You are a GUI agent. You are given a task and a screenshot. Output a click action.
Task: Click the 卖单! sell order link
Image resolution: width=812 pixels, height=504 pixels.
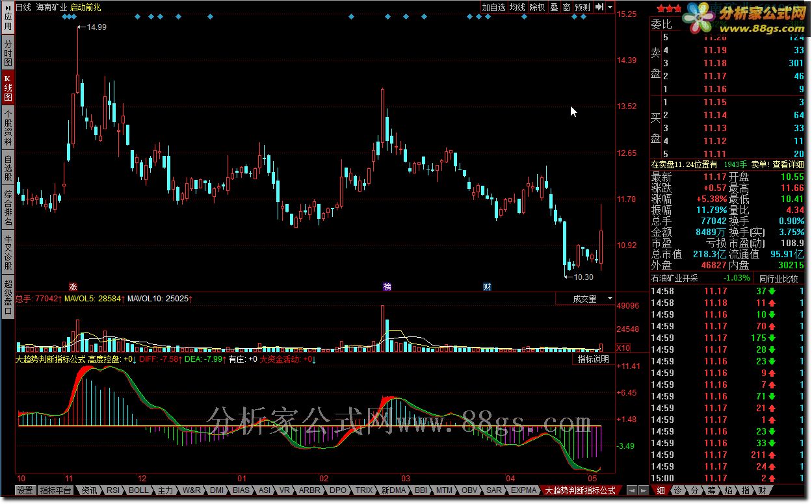point(760,165)
